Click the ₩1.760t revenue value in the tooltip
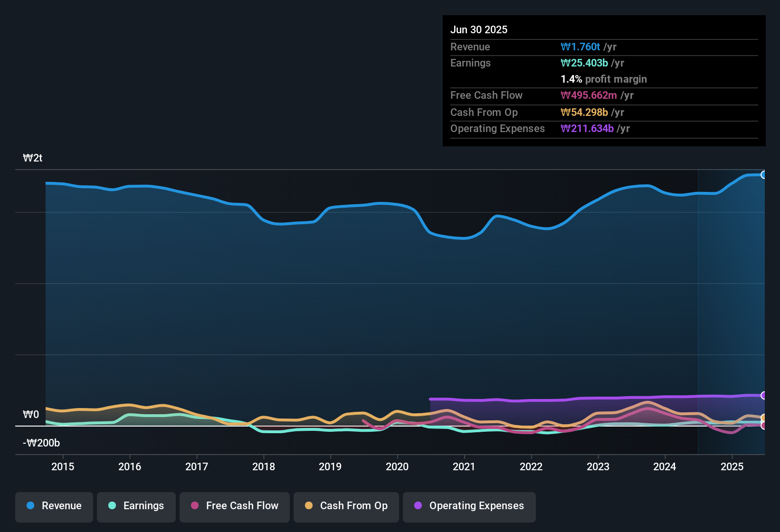Screen dimensions: 780x532 coord(580,47)
